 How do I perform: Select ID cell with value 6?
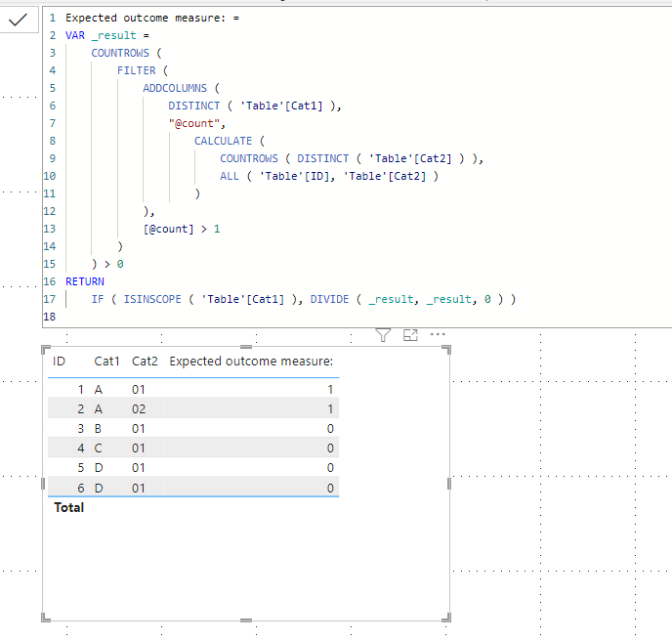(80, 488)
